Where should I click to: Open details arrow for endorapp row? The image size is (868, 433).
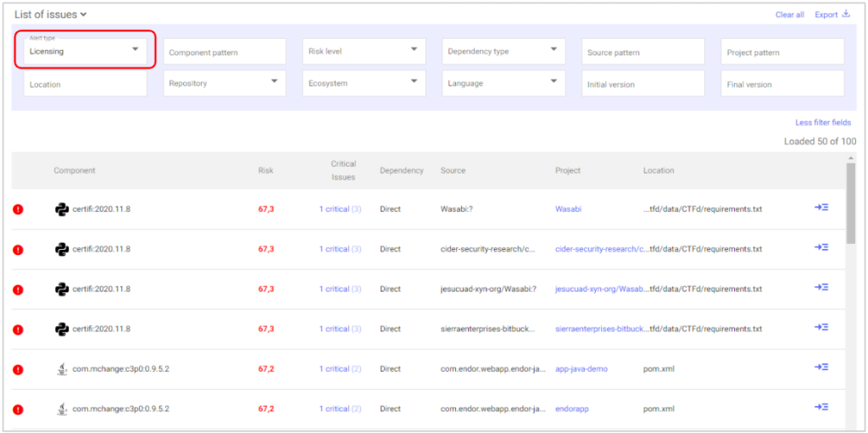pos(821,407)
